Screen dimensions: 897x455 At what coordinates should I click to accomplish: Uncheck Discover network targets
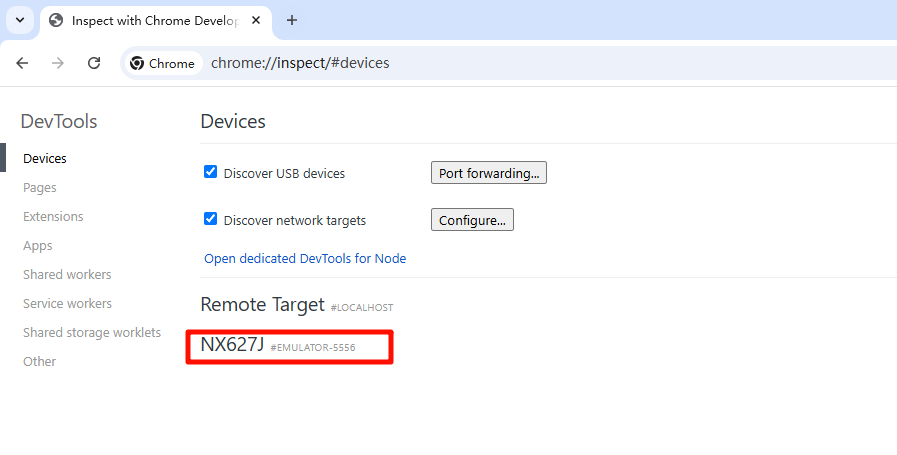210,219
